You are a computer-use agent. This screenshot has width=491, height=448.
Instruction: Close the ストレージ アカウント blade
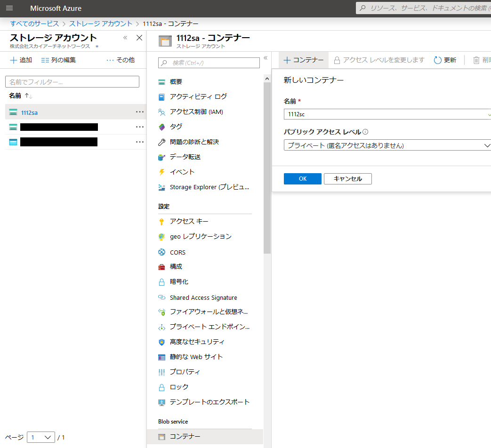[139, 38]
